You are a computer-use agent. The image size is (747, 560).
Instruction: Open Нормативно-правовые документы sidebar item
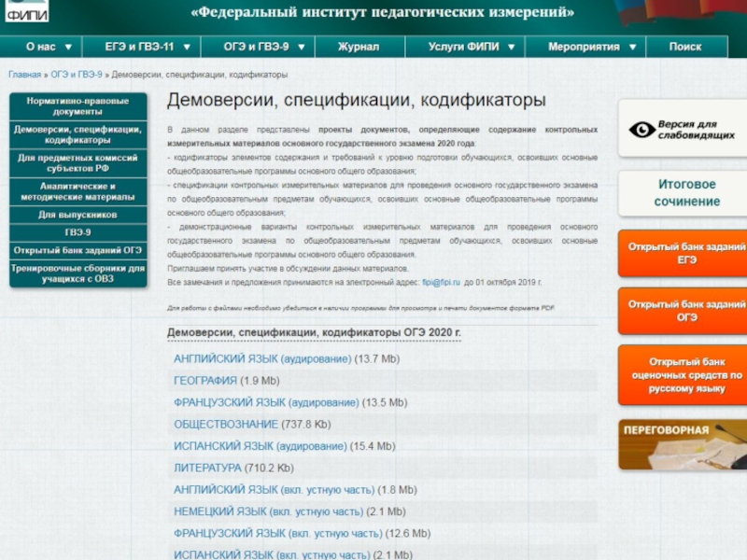click(78, 106)
